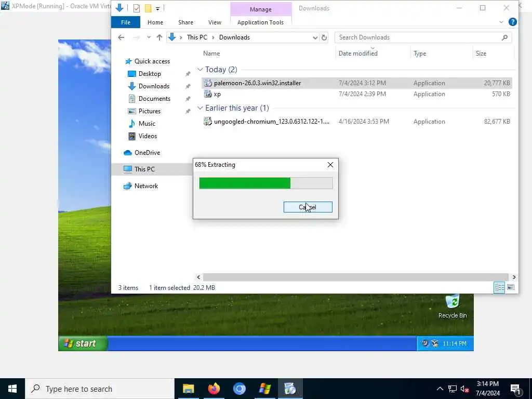The width and height of the screenshot is (532, 399).
Task: Click the Back arrow in File Explorer
Action: [x=121, y=37]
